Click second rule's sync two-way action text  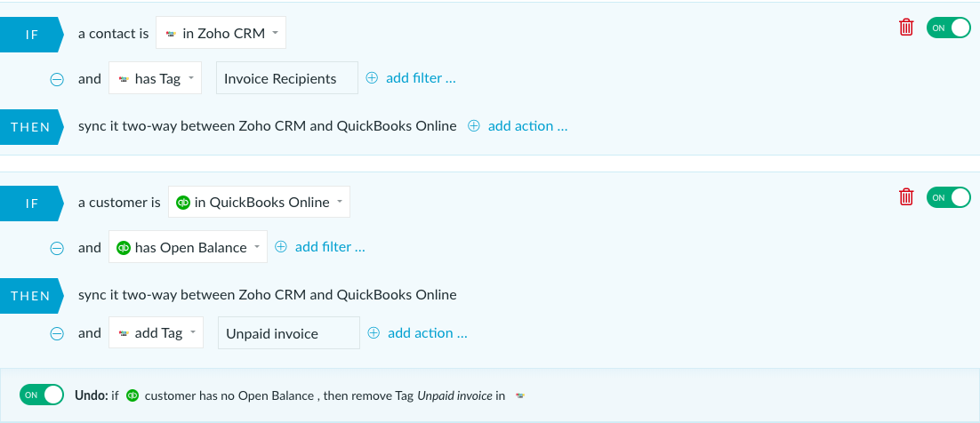click(268, 295)
